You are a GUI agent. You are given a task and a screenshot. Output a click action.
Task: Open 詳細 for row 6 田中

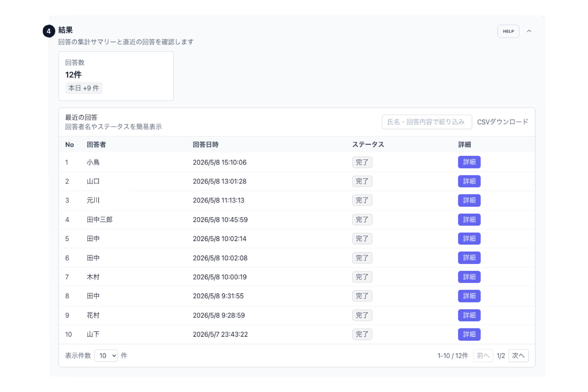pyautogui.click(x=469, y=258)
